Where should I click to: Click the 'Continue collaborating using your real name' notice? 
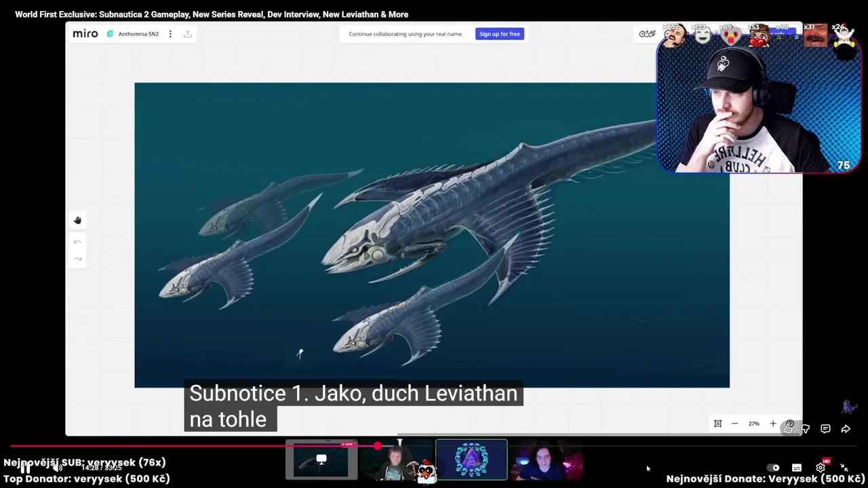pyautogui.click(x=406, y=34)
